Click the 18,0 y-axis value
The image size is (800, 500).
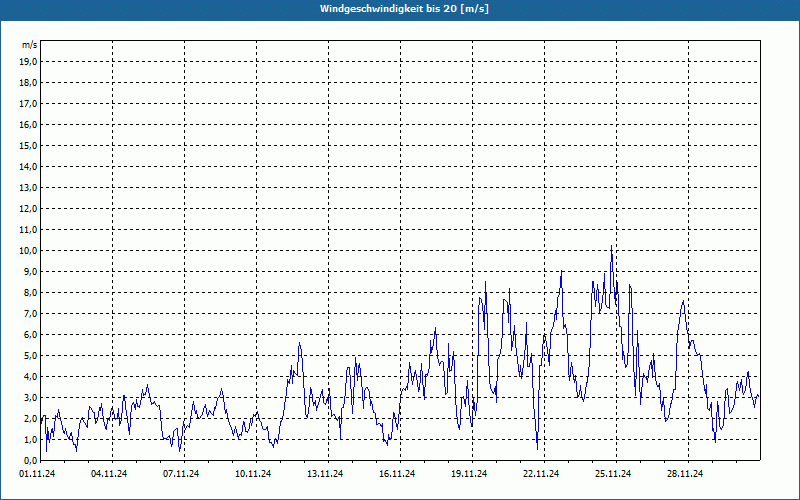pyautogui.click(x=28, y=83)
